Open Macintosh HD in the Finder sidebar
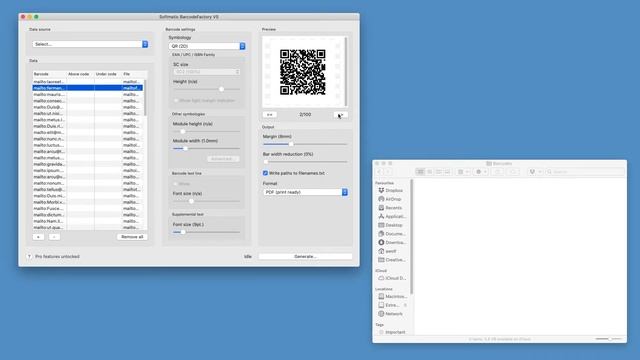Image resolution: width=640 pixels, height=360 pixels. click(392, 296)
